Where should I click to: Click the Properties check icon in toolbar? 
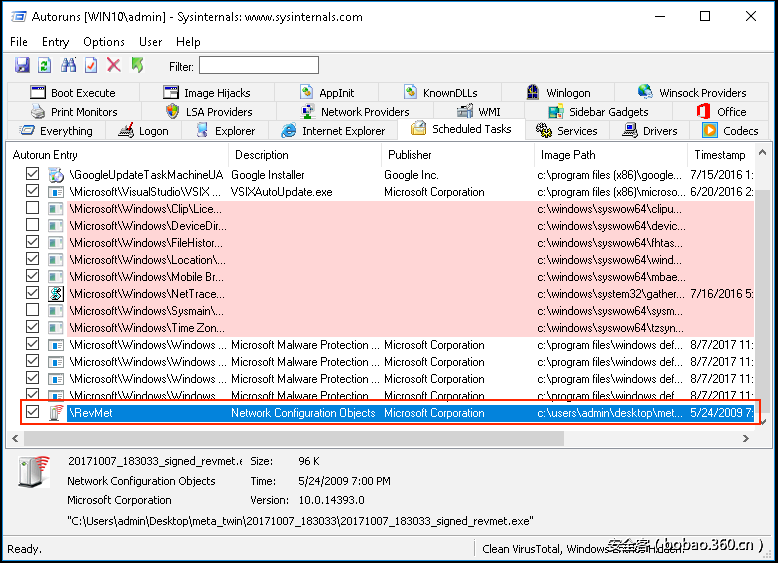(x=91, y=65)
